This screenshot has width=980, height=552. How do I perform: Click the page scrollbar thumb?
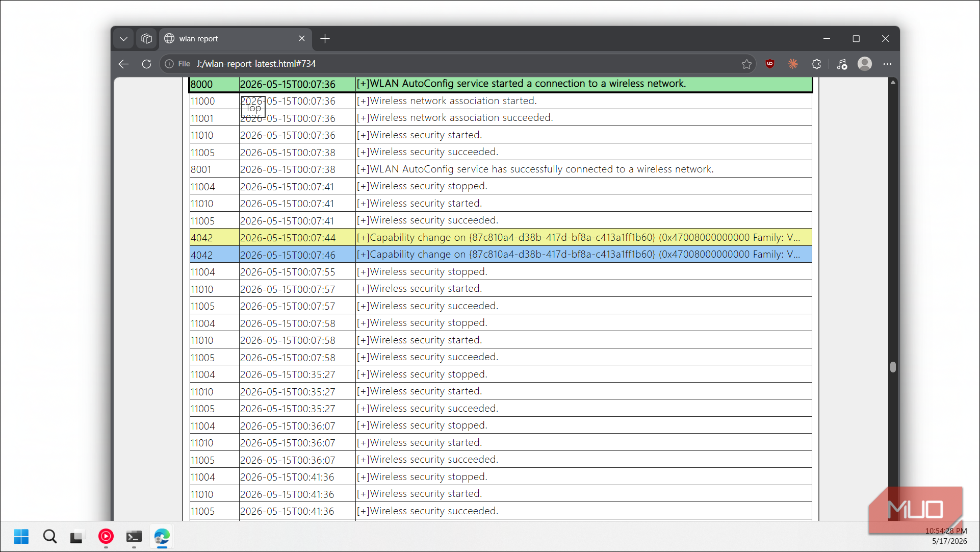click(893, 367)
